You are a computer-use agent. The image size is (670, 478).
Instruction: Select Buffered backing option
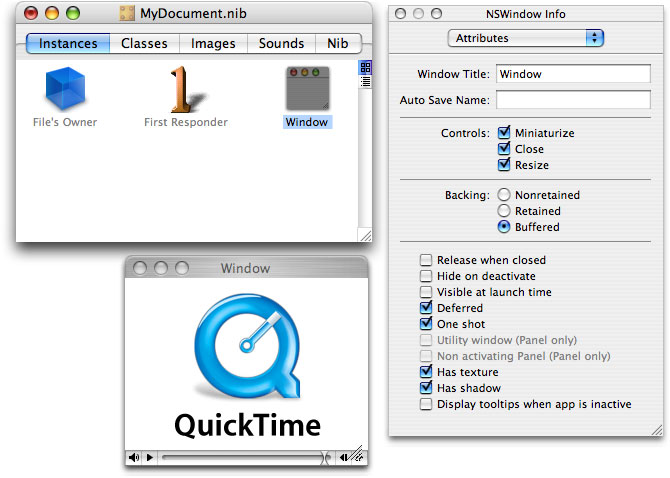(x=504, y=227)
